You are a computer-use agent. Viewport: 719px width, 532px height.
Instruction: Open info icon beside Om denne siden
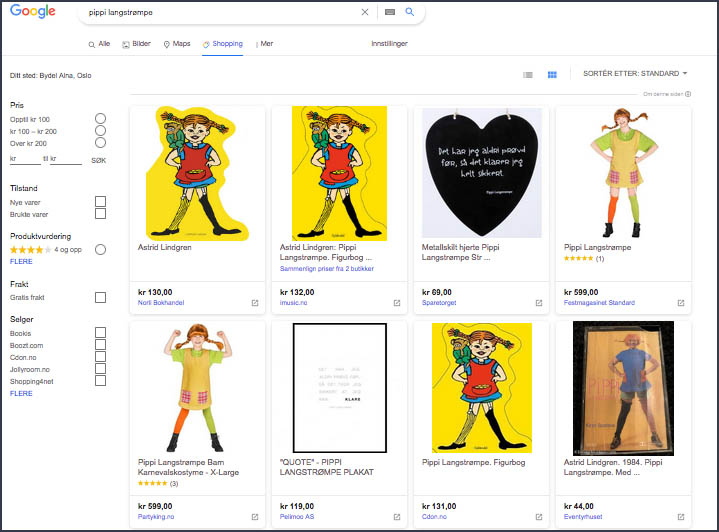(688, 94)
